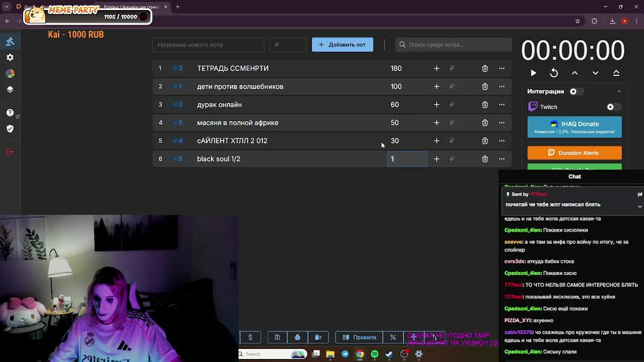Open browser downloads icon
This screenshot has width=644, height=362.
612,21
